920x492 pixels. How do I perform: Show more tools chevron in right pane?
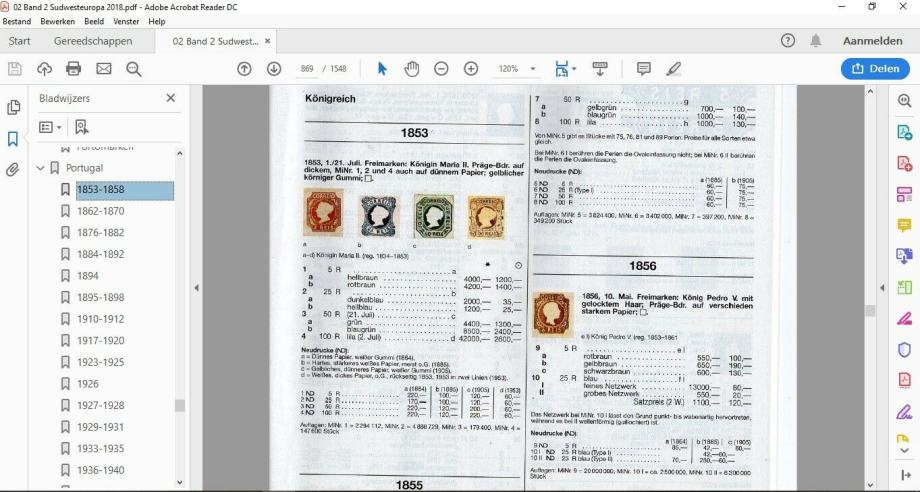pyautogui.click(x=904, y=450)
